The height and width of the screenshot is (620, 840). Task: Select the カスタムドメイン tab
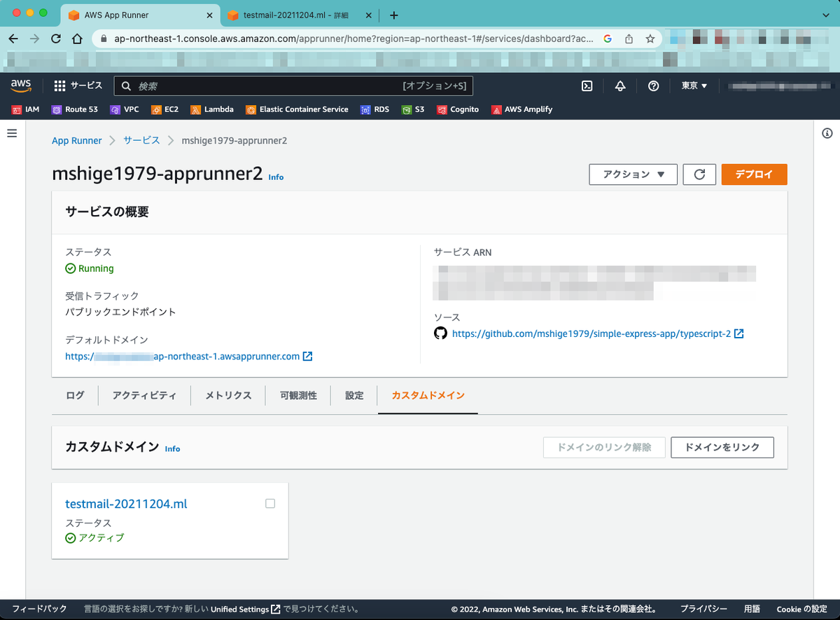pyautogui.click(x=428, y=395)
